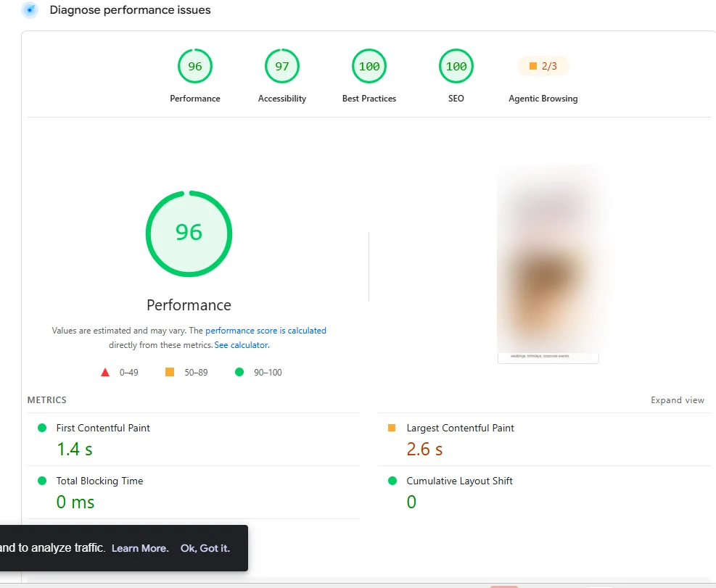Image resolution: width=716 pixels, height=588 pixels.
Task: Click the large Performance title below the gauge
Action: [189, 305]
